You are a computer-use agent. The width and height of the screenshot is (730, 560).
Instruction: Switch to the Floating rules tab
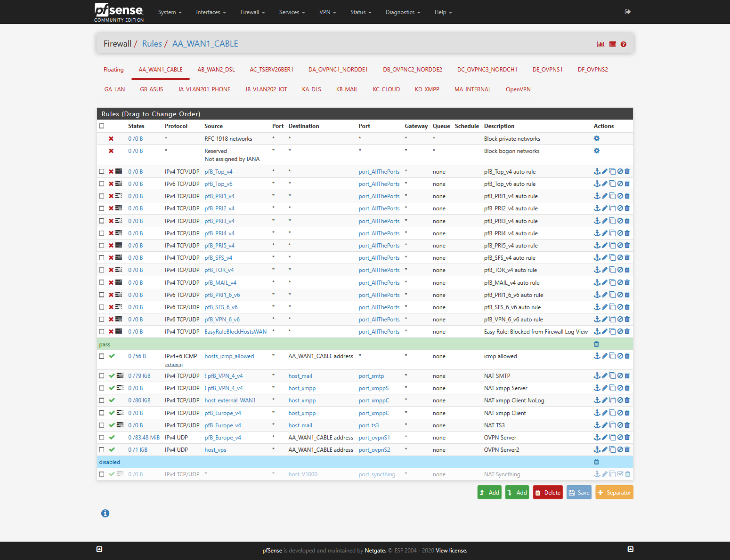tap(114, 70)
